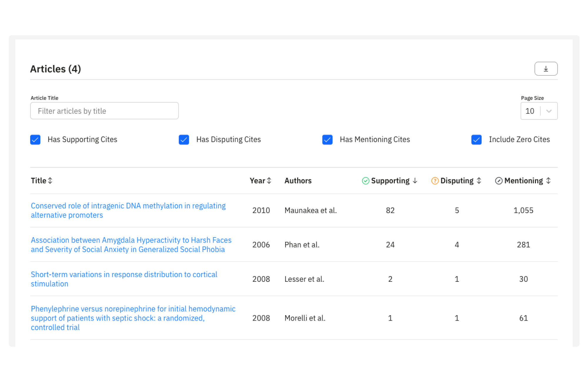Click the Supporting descending sort arrow

click(x=415, y=181)
